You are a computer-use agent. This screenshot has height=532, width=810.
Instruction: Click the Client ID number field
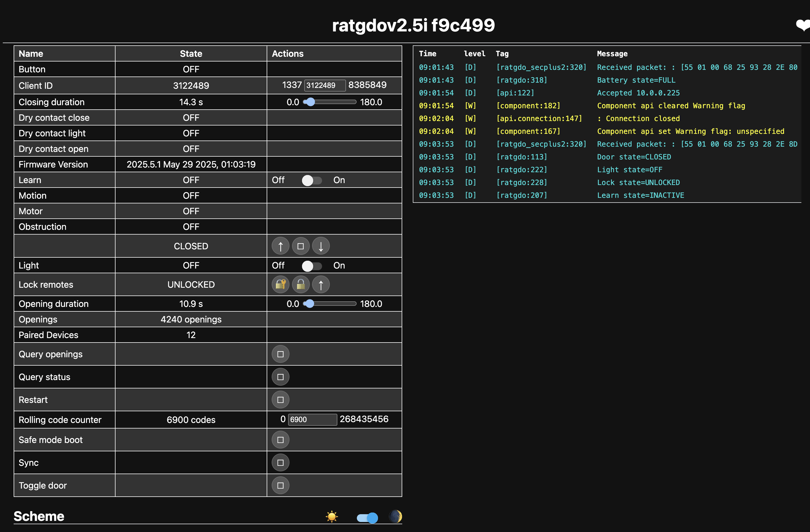[x=325, y=85]
